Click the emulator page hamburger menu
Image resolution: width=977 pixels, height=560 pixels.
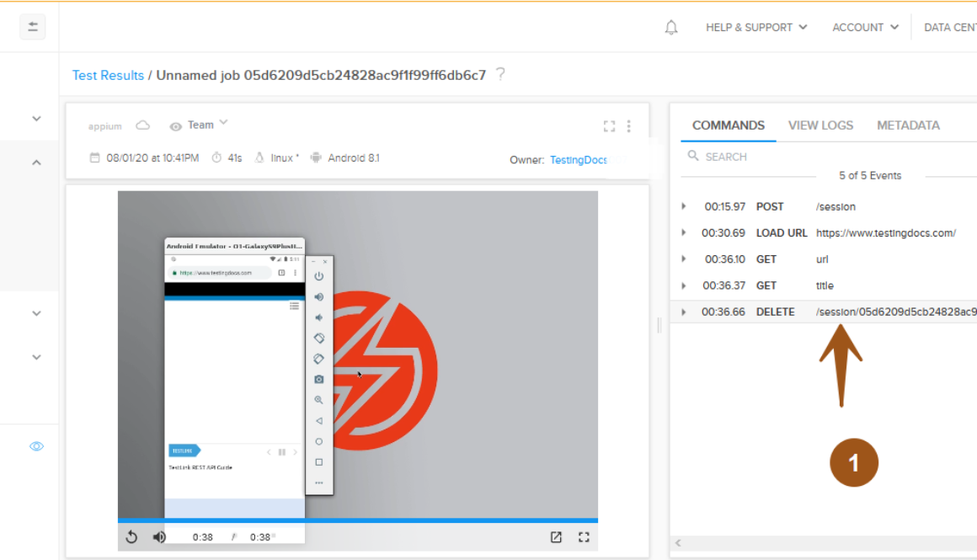pos(294,306)
